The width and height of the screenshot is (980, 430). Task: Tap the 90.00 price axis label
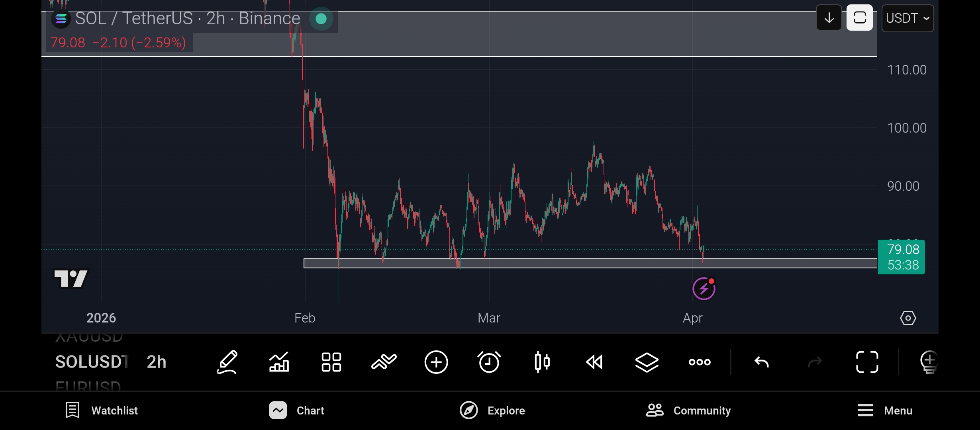tap(903, 186)
